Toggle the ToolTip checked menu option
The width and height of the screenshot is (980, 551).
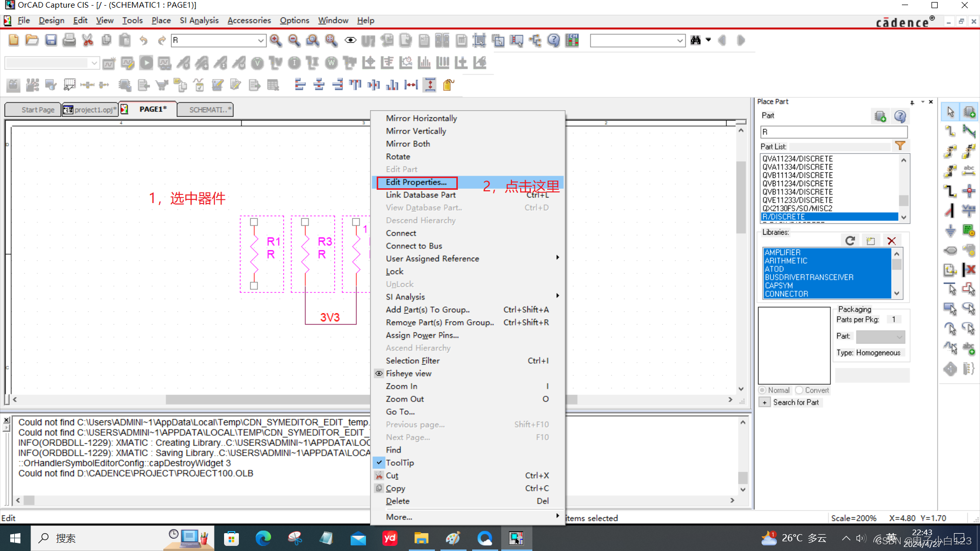400,463
